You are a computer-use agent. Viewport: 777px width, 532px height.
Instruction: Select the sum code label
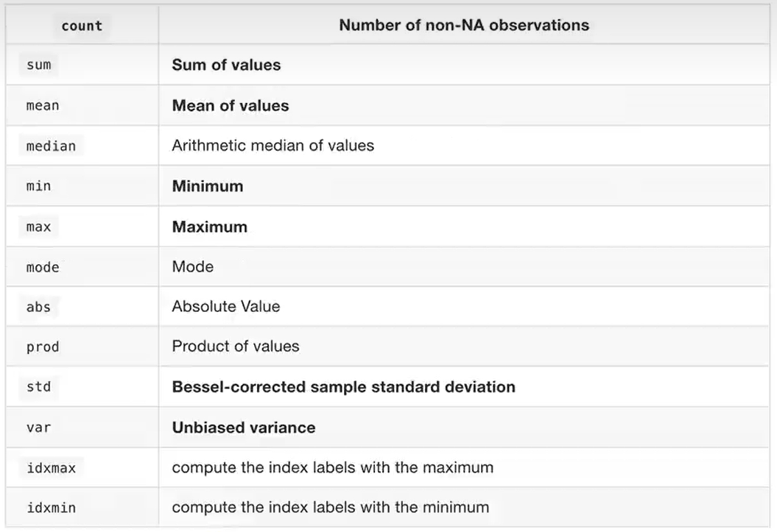pos(39,65)
